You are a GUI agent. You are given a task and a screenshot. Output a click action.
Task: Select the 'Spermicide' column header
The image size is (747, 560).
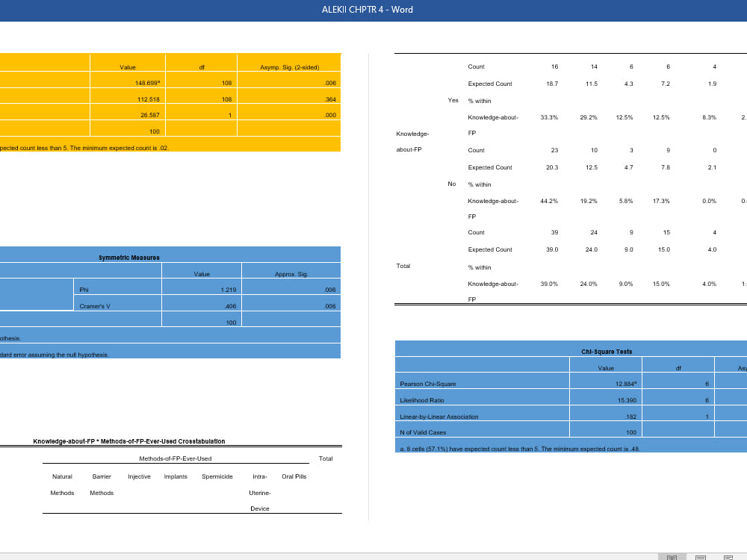point(217,476)
